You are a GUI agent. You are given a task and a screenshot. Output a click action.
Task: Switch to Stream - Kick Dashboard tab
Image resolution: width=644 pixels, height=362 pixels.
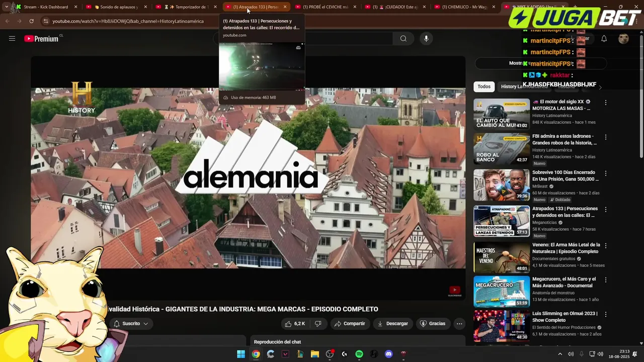coord(46,7)
